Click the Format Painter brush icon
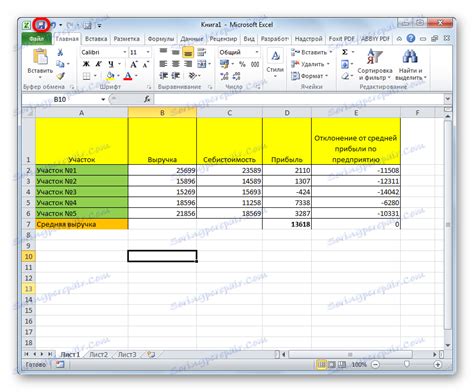Viewport: 474px width, 392px height. pos(60,76)
